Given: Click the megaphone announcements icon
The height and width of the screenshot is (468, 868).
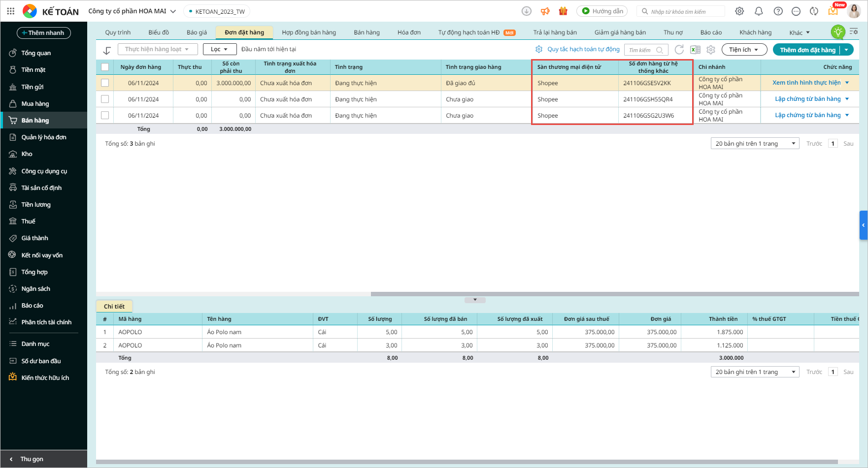Looking at the screenshot, I should pos(545,11).
